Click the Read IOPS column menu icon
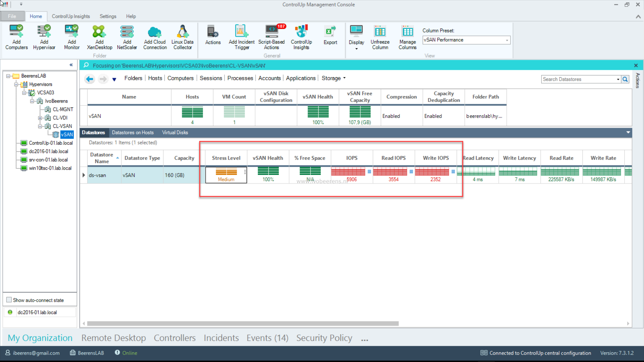Viewport: 644px width, 362px height. [x=411, y=171]
